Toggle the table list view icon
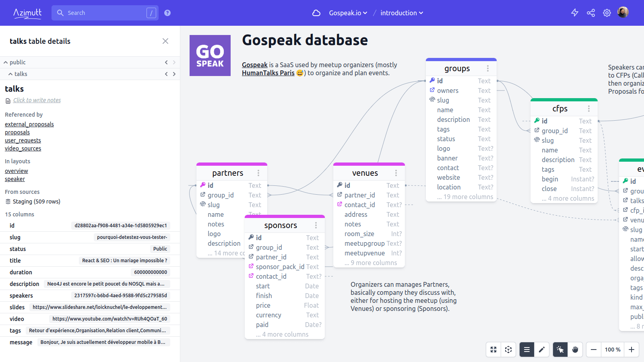 pyautogui.click(x=526, y=350)
